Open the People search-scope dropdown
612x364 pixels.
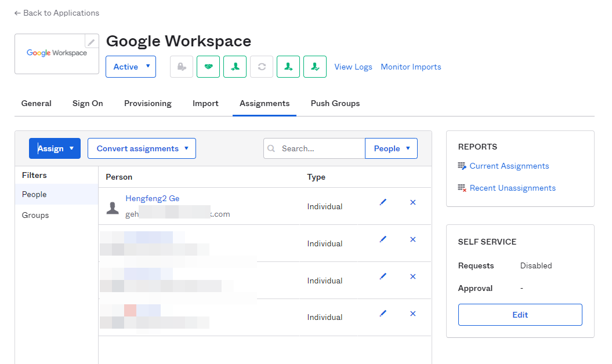pos(392,148)
